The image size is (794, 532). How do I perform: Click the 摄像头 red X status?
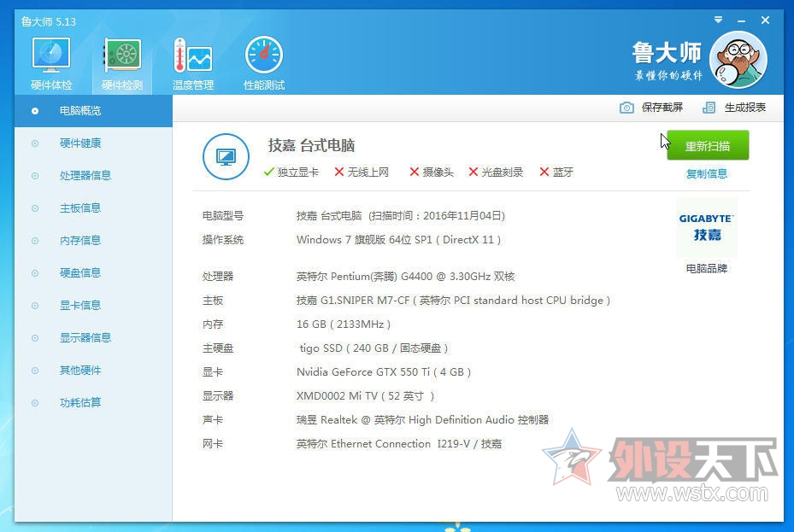[x=432, y=172]
